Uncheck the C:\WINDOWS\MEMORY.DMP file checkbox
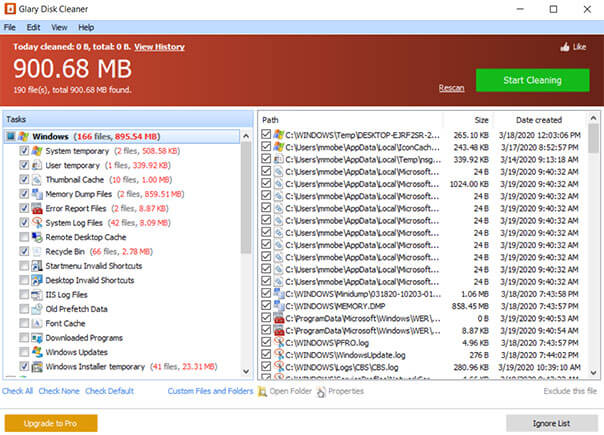Viewport: 604px width, 435px height. (x=266, y=306)
